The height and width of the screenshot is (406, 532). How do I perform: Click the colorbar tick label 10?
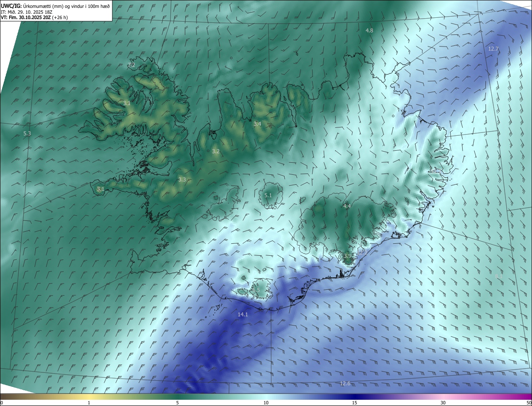(x=266, y=403)
